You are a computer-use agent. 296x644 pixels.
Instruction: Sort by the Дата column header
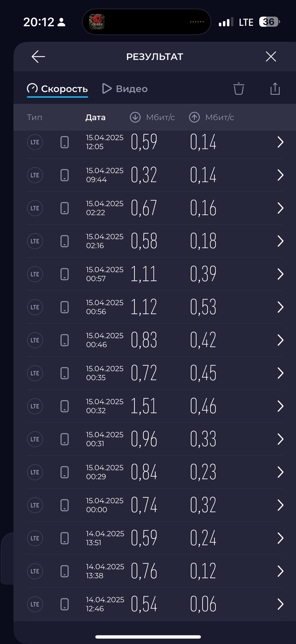click(x=96, y=117)
